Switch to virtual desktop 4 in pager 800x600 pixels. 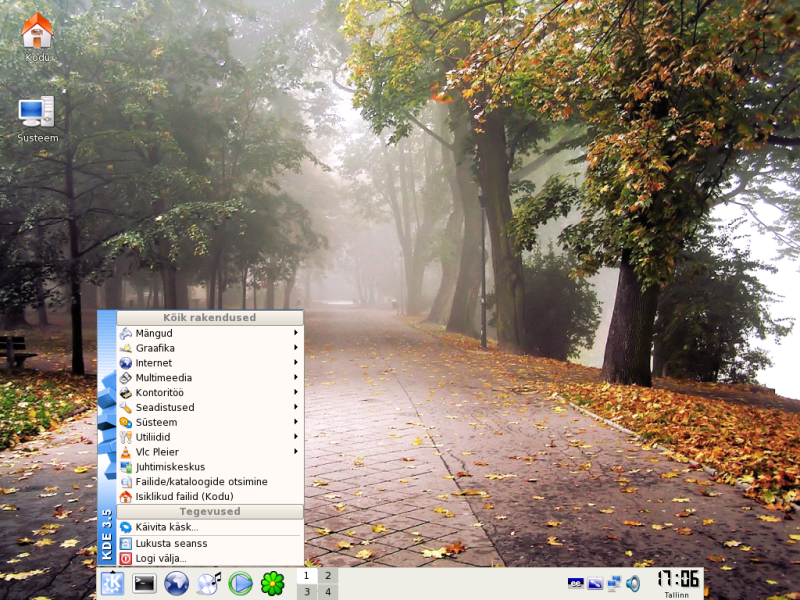(x=328, y=592)
